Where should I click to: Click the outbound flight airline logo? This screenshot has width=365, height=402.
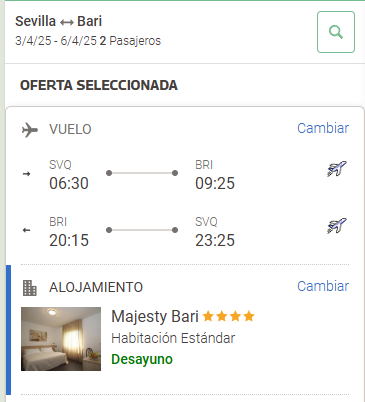click(337, 169)
